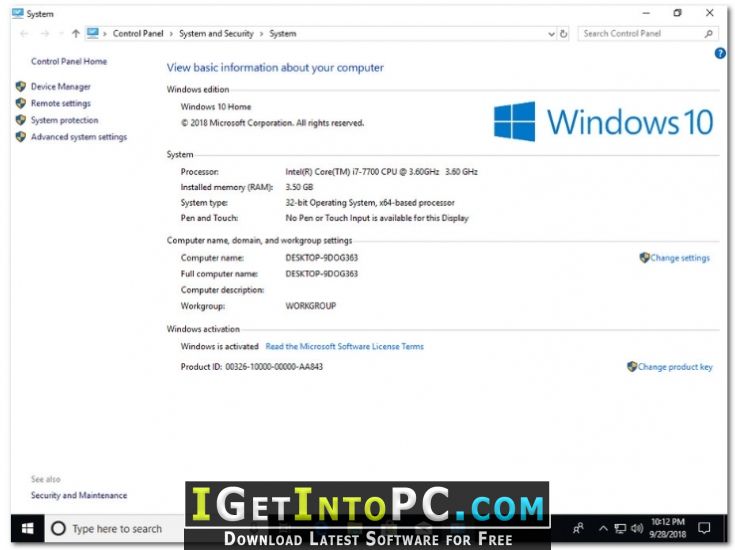
Task: Expand chevron after System and Security breadcrumb
Action: point(261,34)
